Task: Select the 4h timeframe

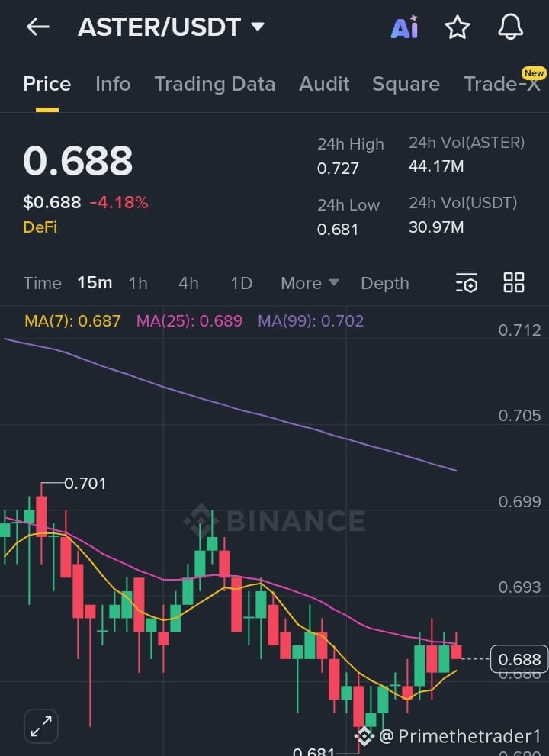Action: (x=188, y=283)
